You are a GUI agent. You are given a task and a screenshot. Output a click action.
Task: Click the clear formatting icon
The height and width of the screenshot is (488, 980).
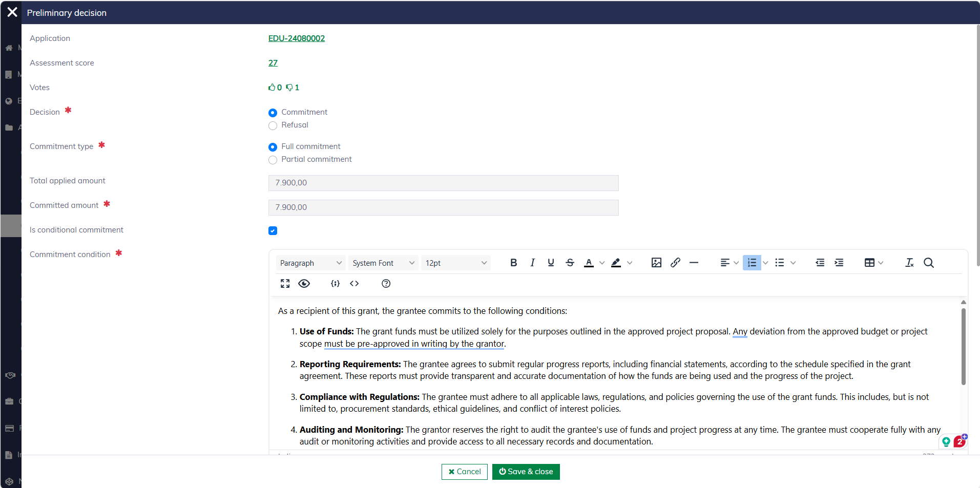(x=909, y=263)
